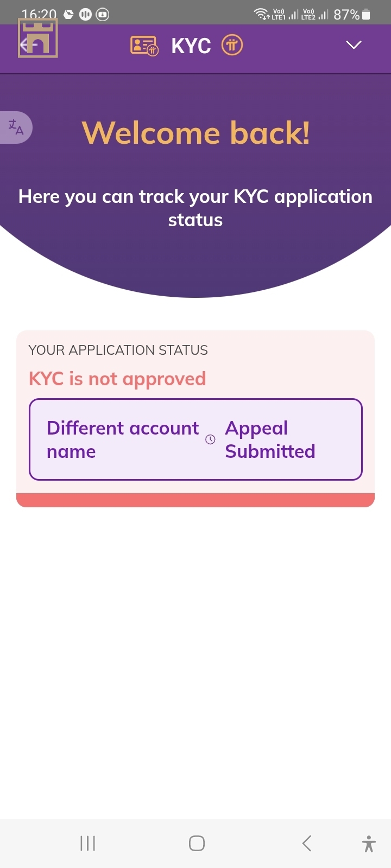Tap the red progress bar under status
391x868 pixels.
click(195, 500)
